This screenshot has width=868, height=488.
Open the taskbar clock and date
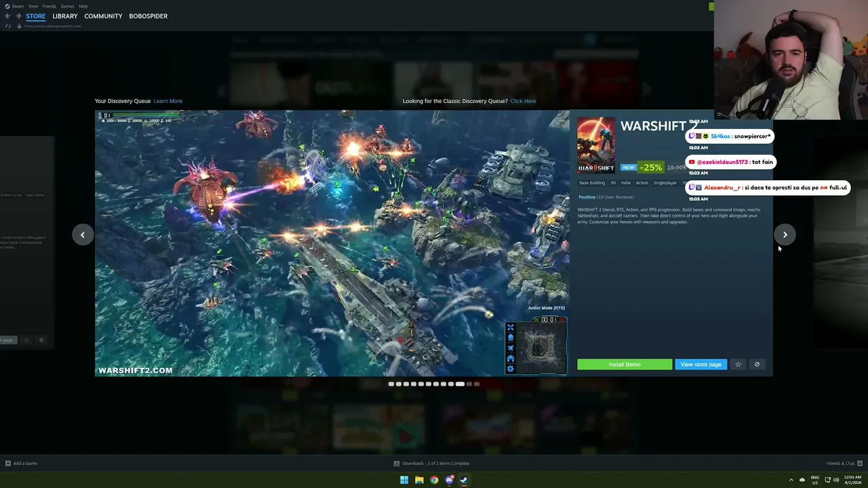click(x=852, y=480)
